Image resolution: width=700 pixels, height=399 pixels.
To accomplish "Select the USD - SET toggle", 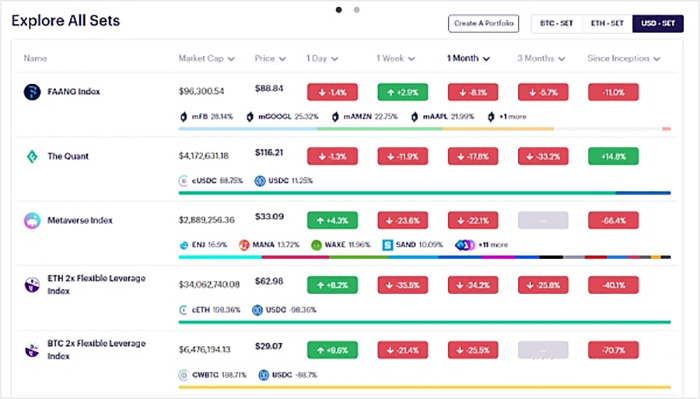I will 658,23.
